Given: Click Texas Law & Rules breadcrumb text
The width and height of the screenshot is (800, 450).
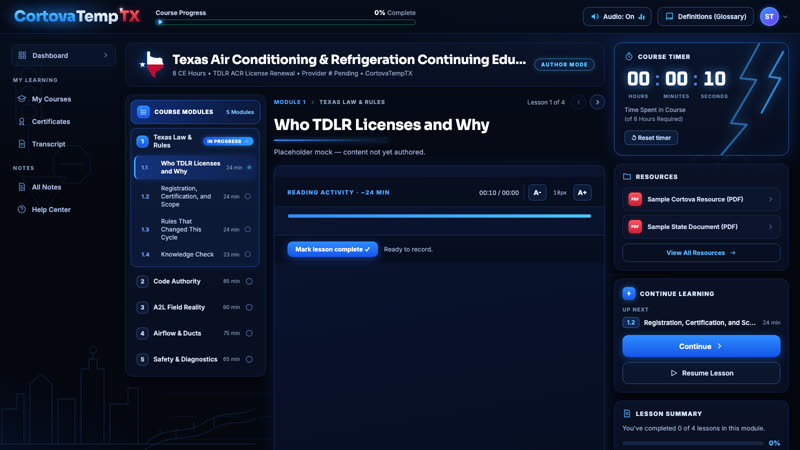Looking at the screenshot, I should click(x=352, y=102).
